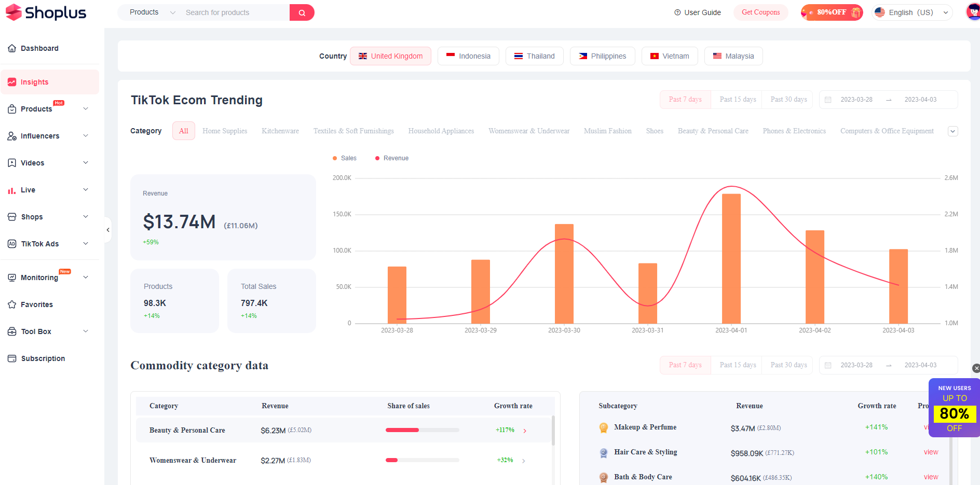The width and height of the screenshot is (980, 485).
Task: Open the Products search type dropdown
Action: (x=152, y=12)
